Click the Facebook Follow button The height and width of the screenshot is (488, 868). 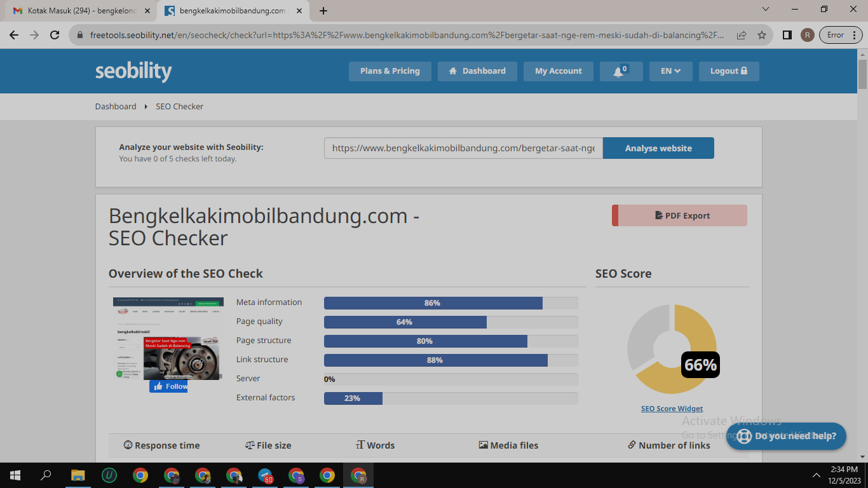click(168, 386)
